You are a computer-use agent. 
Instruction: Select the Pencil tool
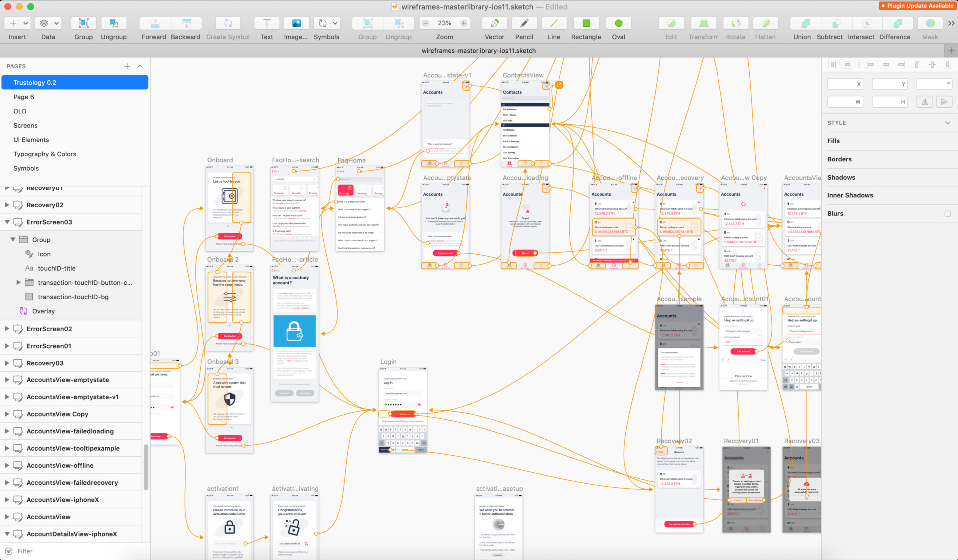(524, 23)
